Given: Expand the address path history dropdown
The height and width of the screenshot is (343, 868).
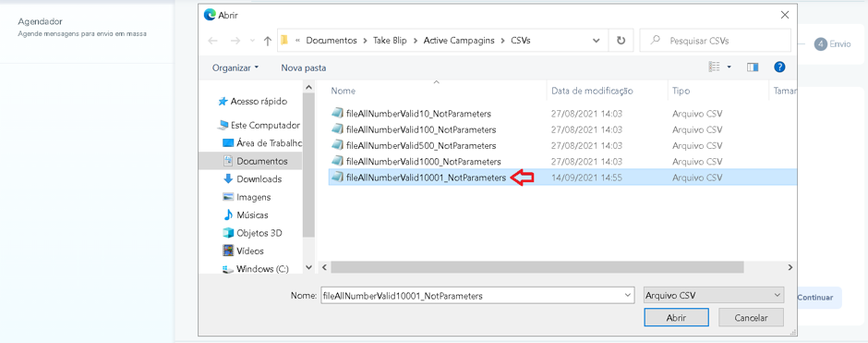Looking at the screenshot, I should [596, 41].
